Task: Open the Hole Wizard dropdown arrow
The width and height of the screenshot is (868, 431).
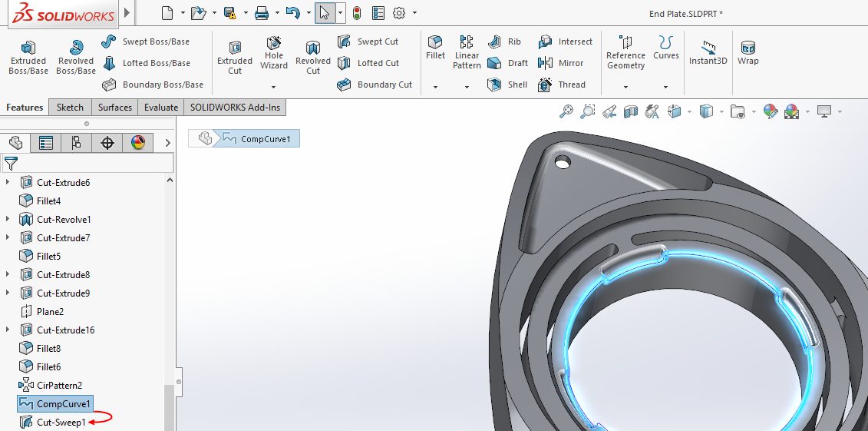Action: pos(274,87)
